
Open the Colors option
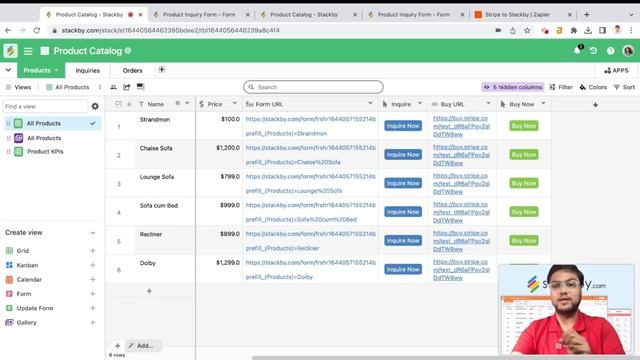(593, 87)
